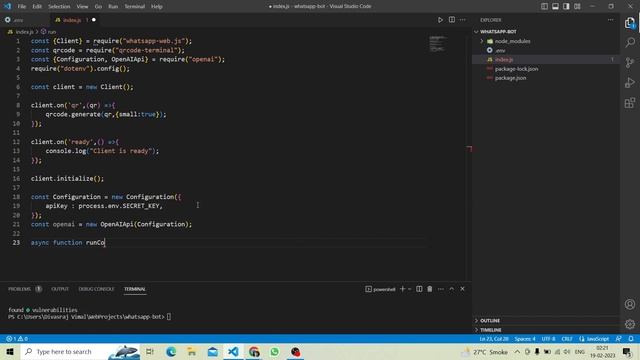This screenshot has height=360, width=640.
Task: Switch to the OUTPUT panel tab
Action: tap(60, 289)
